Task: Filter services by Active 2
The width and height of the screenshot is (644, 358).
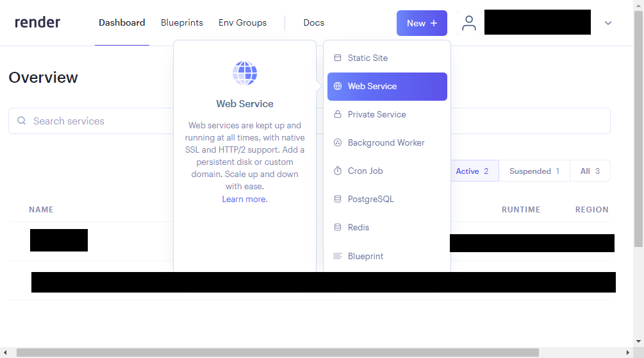Action: 474,171
